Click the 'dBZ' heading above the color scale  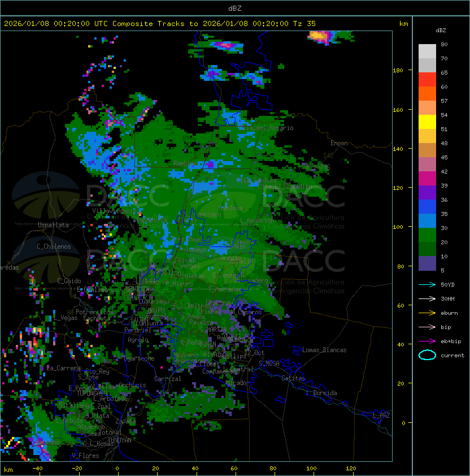(441, 31)
